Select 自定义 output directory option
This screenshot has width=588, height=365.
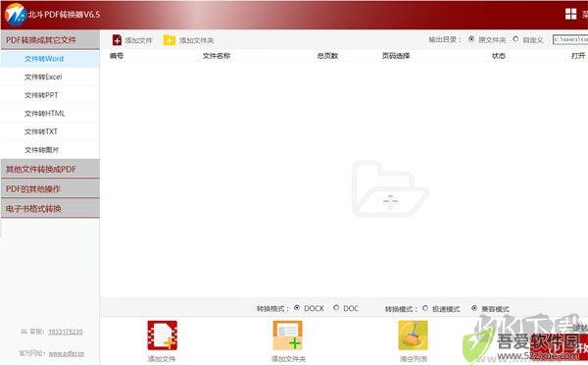pyautogui.click(x=515, y=39)
